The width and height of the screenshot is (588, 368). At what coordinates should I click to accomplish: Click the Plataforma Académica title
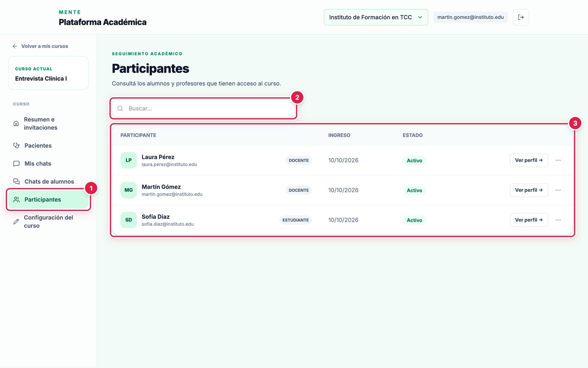(x=103, y=22)
